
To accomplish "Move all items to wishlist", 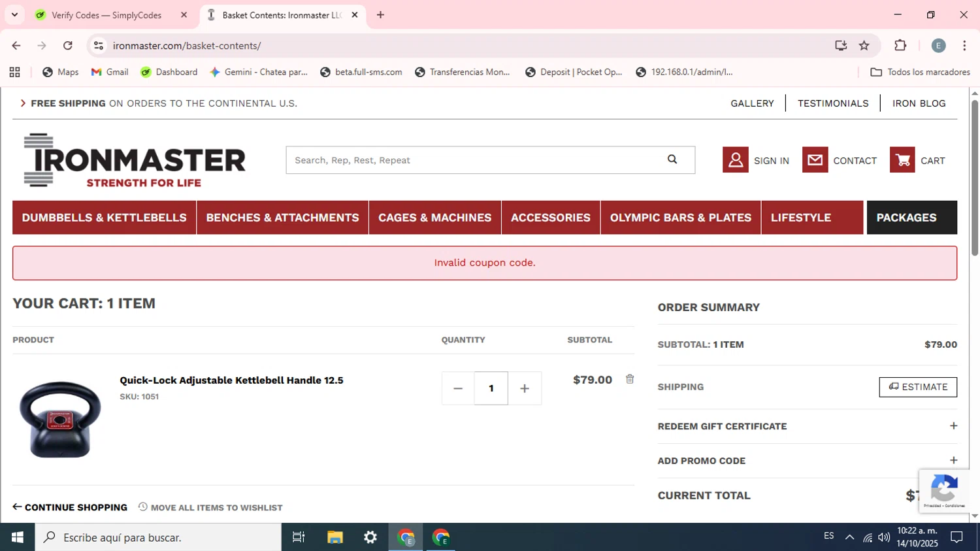I will click(x=210, y=507).
